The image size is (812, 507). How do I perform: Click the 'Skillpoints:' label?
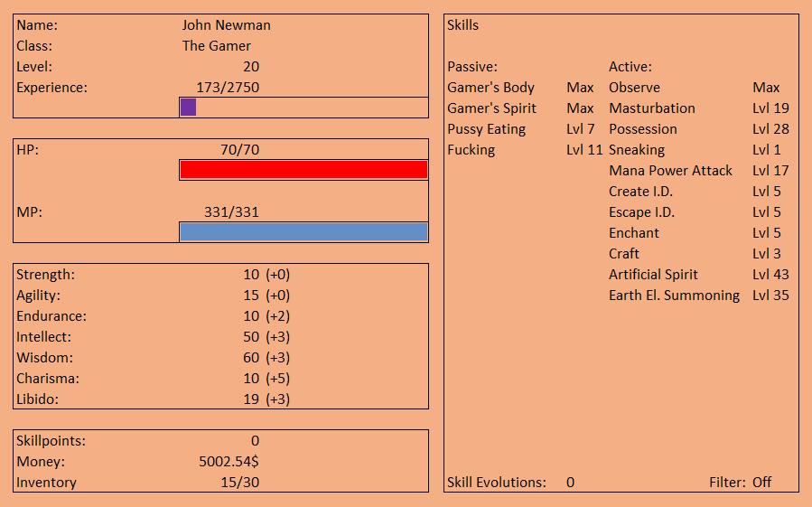pos(51,441)
